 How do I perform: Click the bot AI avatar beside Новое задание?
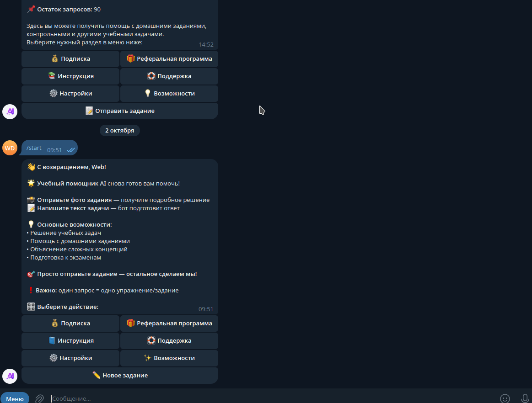(10, 376)
